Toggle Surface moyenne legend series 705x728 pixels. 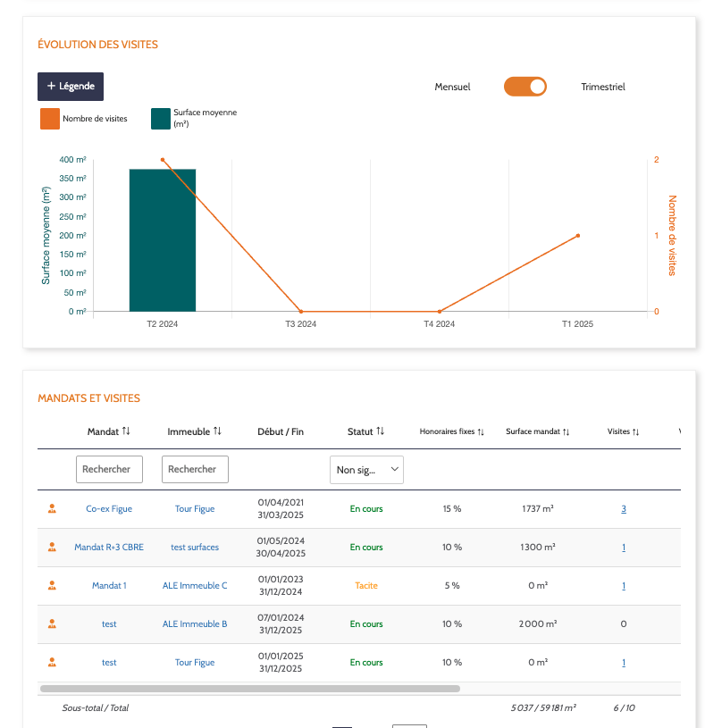161,119
